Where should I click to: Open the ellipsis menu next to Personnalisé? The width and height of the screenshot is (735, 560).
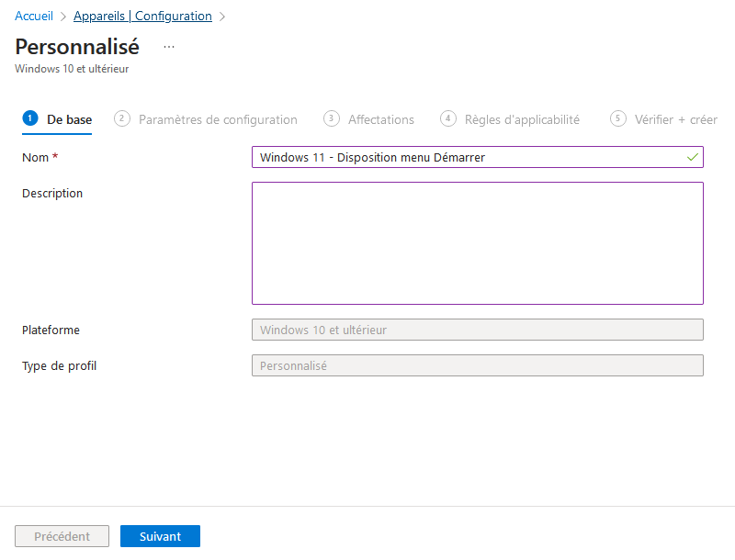168,48
